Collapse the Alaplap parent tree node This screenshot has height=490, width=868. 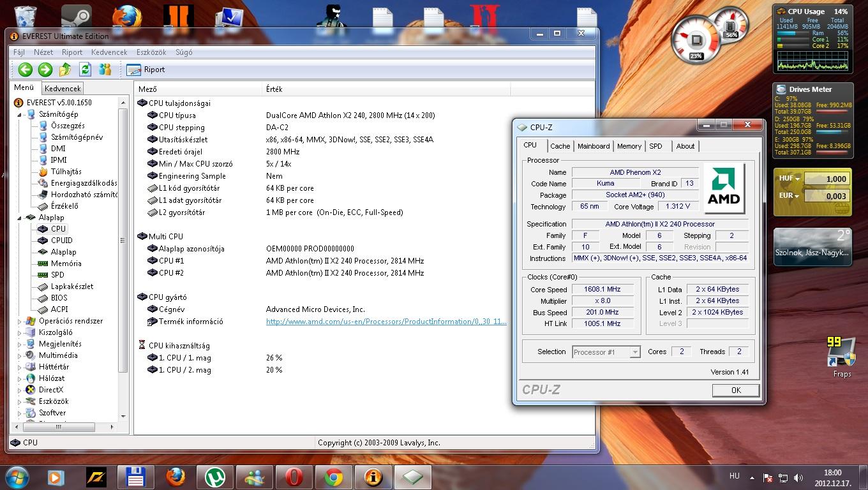20,218
